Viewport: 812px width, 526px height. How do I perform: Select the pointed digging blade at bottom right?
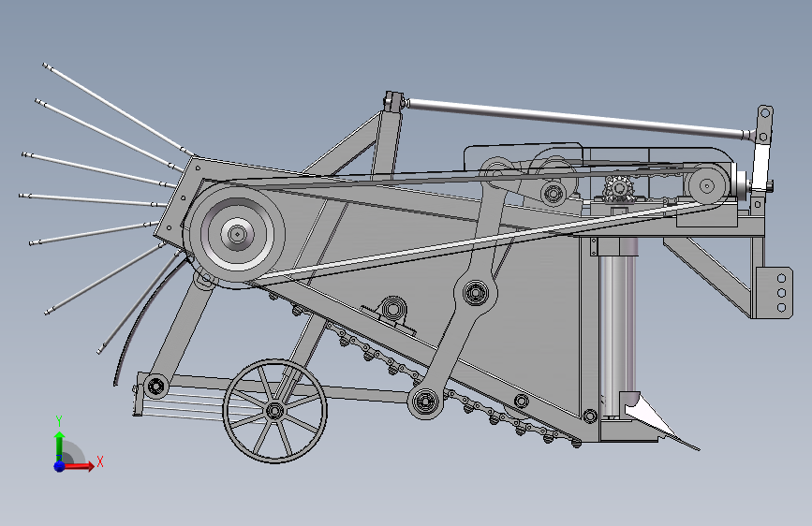click(657, 420)
